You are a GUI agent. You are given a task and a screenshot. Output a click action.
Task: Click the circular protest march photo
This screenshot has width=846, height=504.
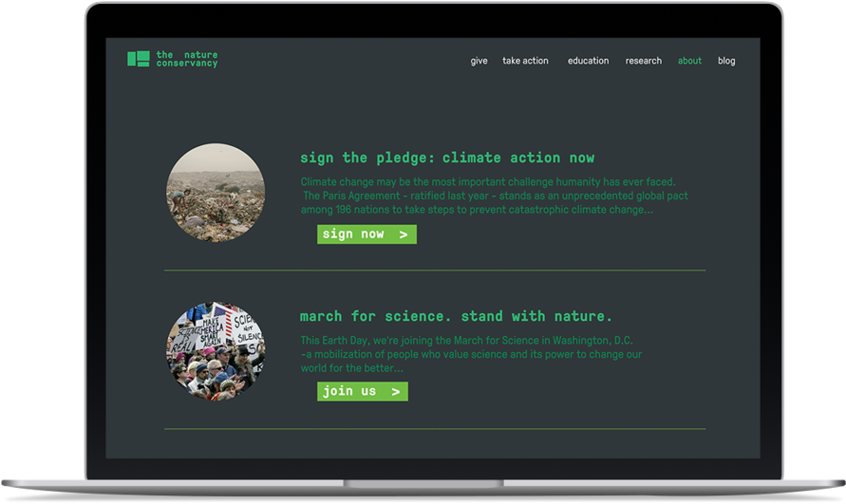216,352
